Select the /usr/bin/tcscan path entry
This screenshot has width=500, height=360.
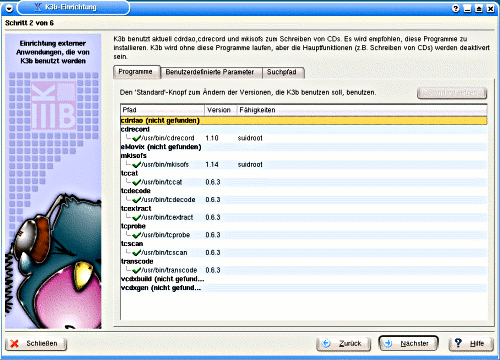click(x=164, y=253)
